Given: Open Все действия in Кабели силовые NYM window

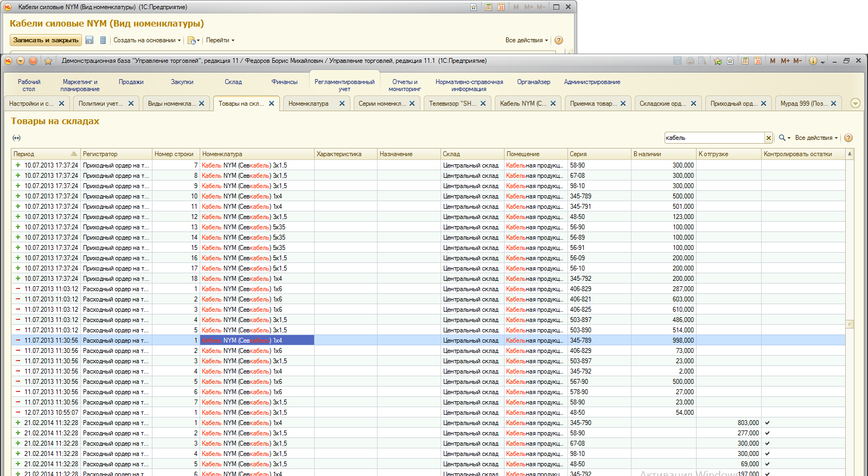Looking at the screenshot, I should (x=527, y=40).
